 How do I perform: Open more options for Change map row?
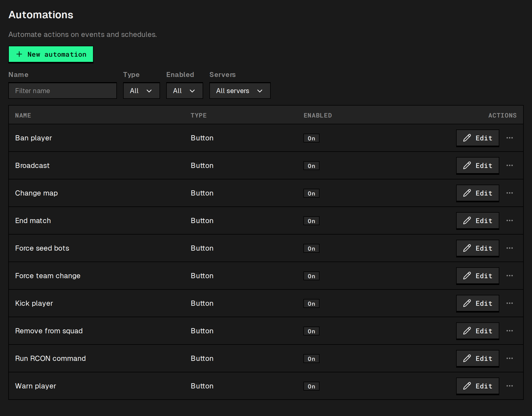(509, 193)
